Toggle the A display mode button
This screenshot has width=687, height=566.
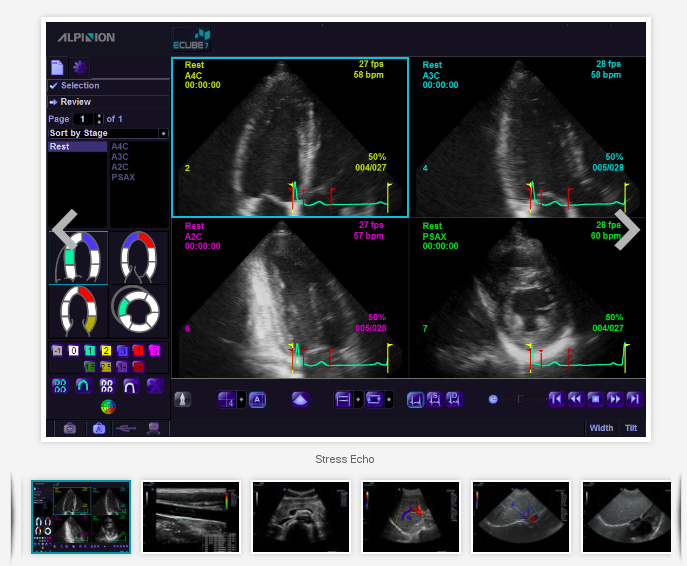click(x=257, y=400)
